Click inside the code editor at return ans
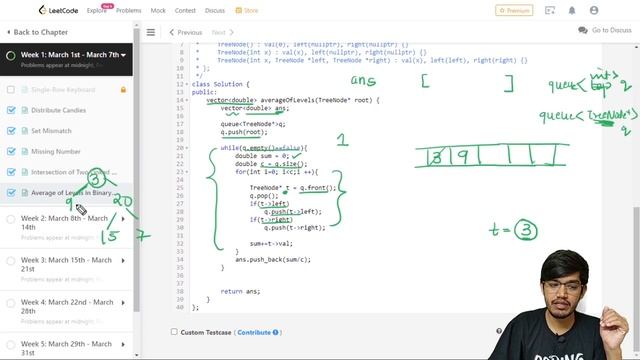 click(x=240, y=291)
